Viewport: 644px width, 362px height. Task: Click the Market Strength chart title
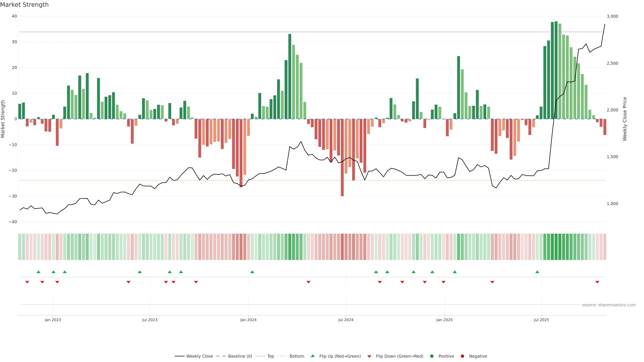point(24,5)
